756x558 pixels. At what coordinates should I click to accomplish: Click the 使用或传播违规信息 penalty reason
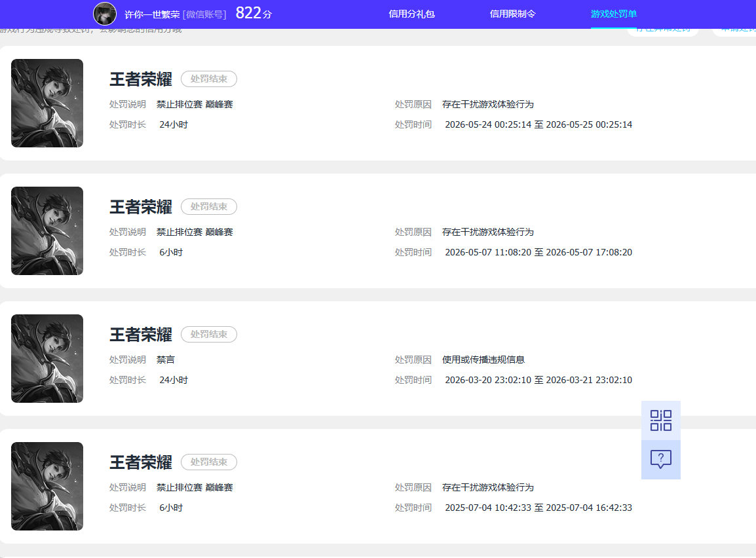pyautogui.click(x=483, y=360)
